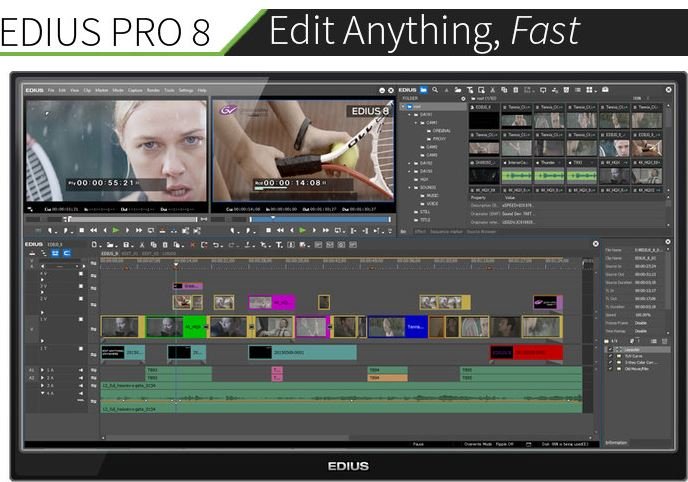Mute audio on the 1A track

(81, 370)
